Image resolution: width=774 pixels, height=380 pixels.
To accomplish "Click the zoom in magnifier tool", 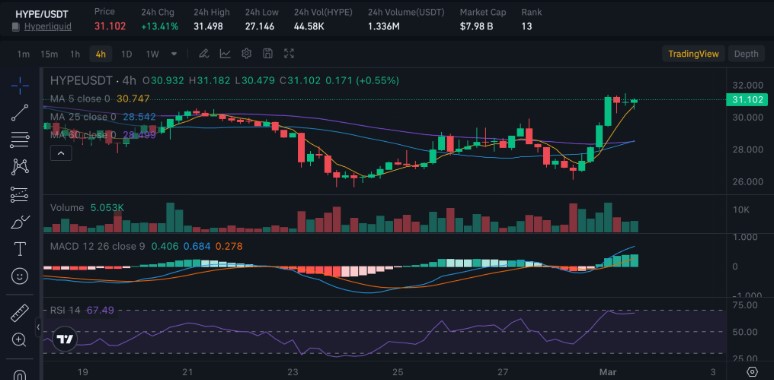I will tap(20, 340).
